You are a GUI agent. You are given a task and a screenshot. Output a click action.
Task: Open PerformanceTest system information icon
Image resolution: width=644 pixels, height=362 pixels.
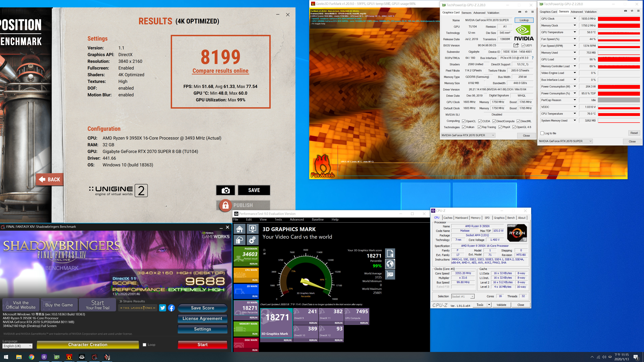[x=253, y=229]
